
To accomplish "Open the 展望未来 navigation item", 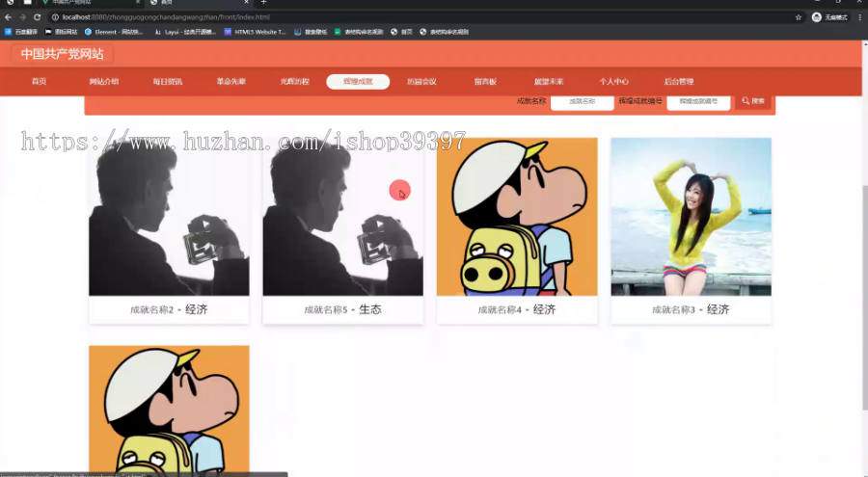I will point(549,81).
